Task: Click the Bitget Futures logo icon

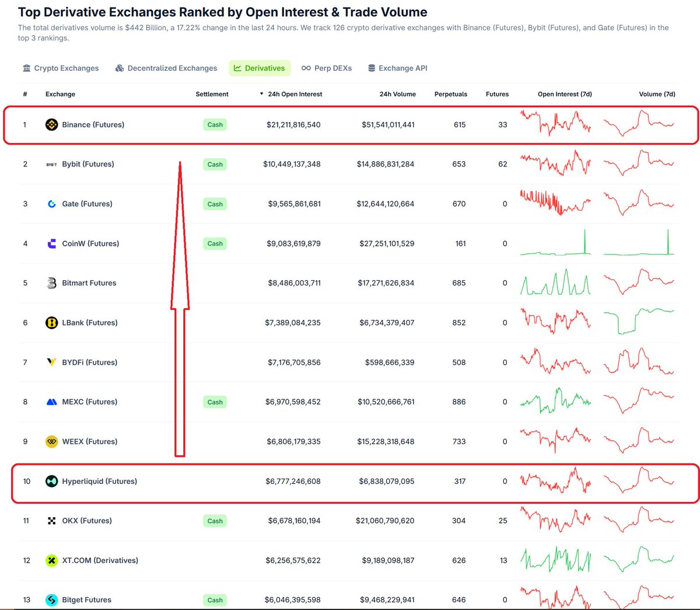Action: [x=51, y=599]
